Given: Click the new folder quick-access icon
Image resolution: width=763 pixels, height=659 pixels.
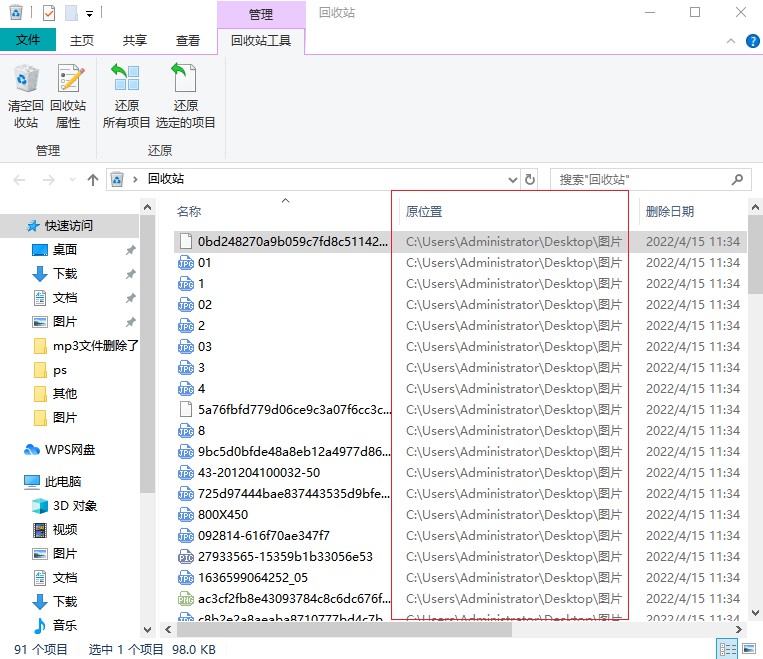Looking at the screenshot, I should (x=72, y=13).
